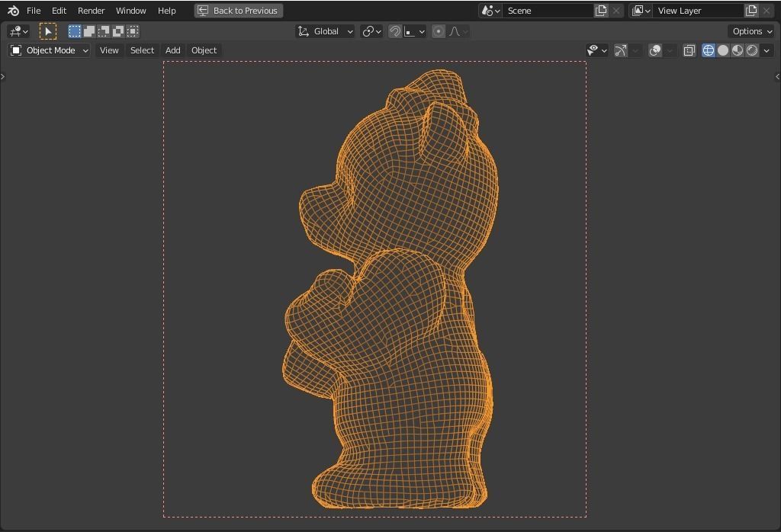Screen dimensions: 781x532
Task: Open the Edit menu
Action: (59, 11)
